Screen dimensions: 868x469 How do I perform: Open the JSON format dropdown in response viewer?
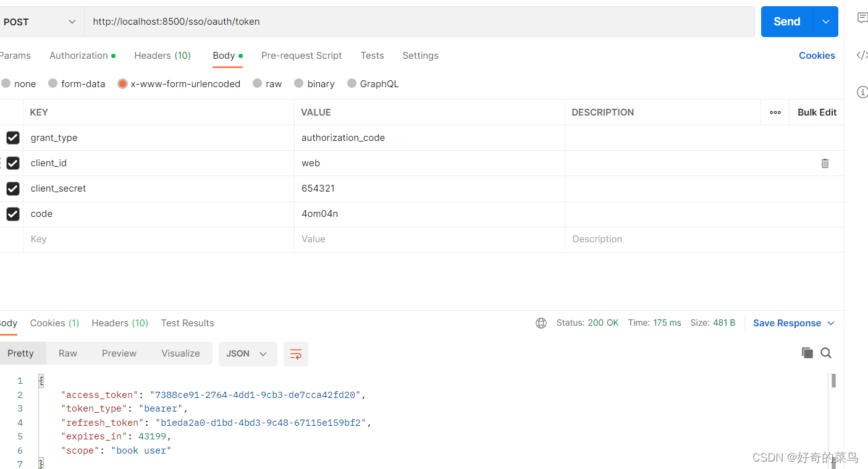tap(248, 353)
